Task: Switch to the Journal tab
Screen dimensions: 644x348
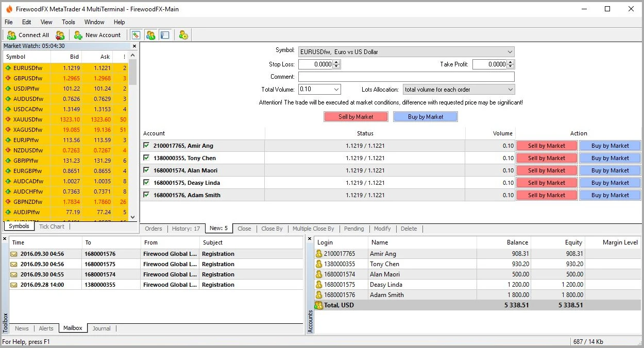Action: tap(101, 328)
